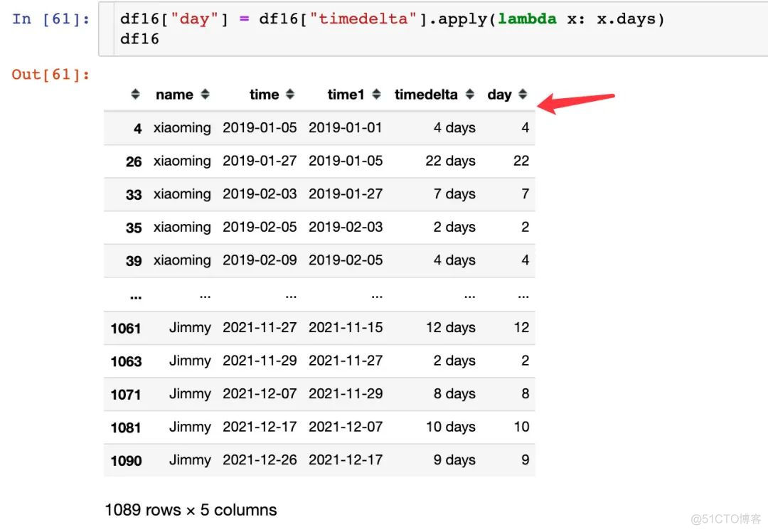Click time1 cell 2021-11-15
Viewport: 768px width, 532px height.
coord(346,327)
